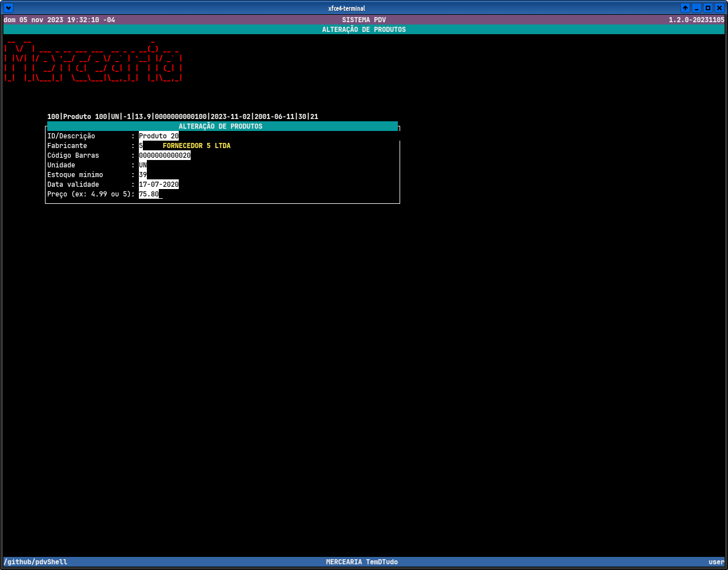
Task: Click the xfce4-terminal title bar text
Action: click(347, 8)
